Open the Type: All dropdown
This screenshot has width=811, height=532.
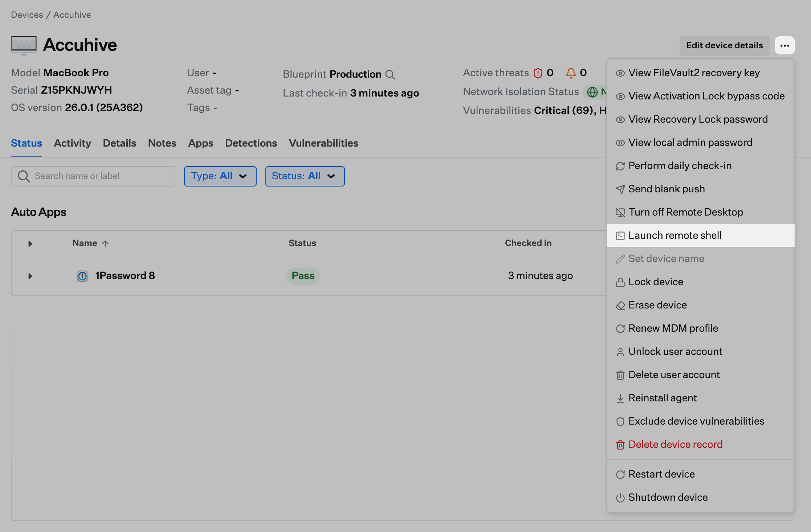(220, 176)
